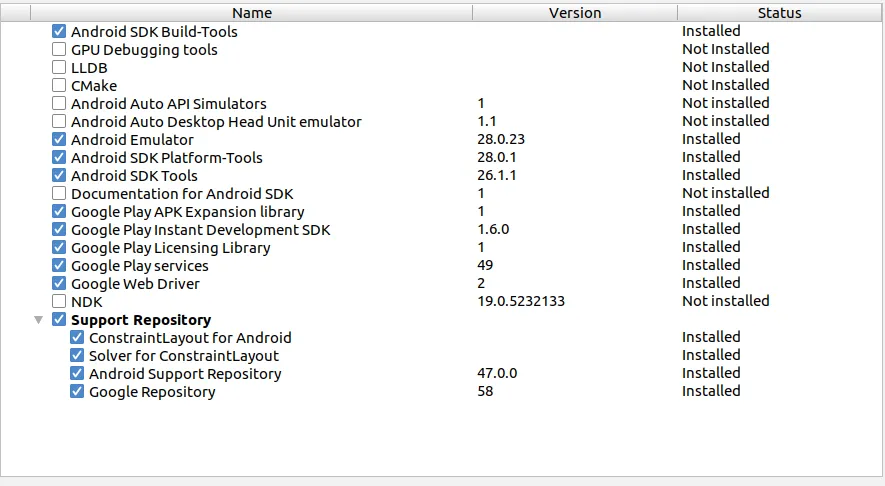Uncheck the Android Emulator checkbox
885x486 pixels.
59,140
